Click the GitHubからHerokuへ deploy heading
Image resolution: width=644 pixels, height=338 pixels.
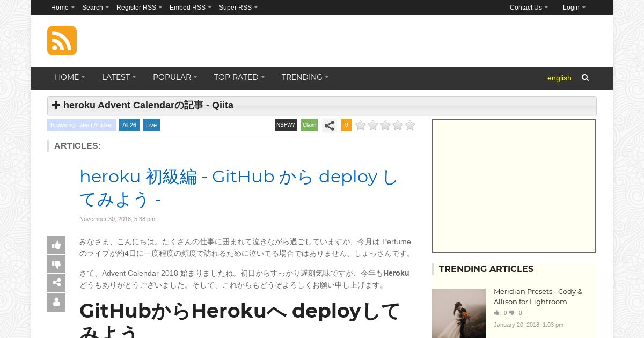pyautogui.click(x=240, y=320)
